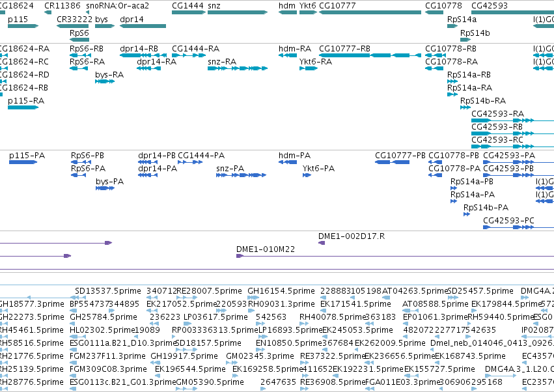Select protein CG42593-PA
This screenshot has width=554, height=392.
point(518,162)
